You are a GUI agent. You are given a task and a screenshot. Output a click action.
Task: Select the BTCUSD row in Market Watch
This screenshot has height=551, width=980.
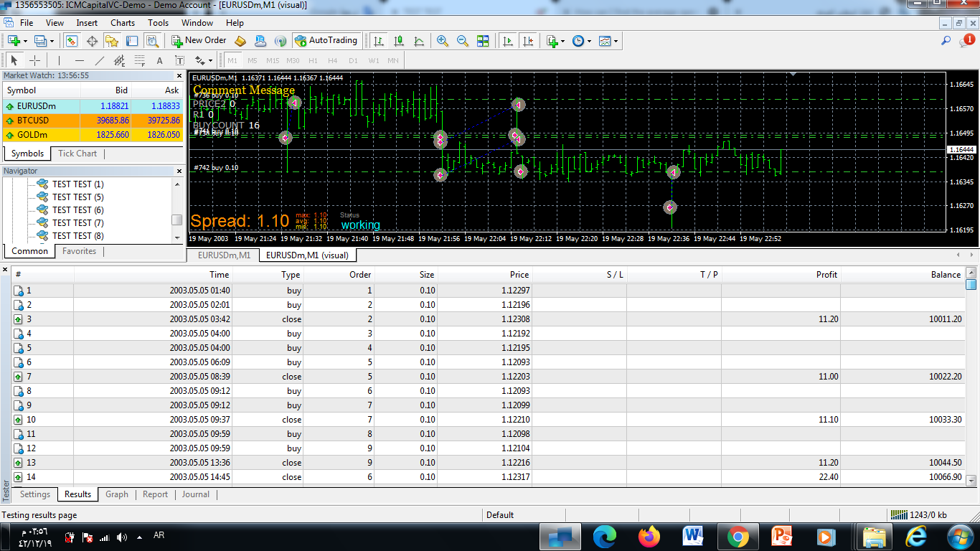93,121
